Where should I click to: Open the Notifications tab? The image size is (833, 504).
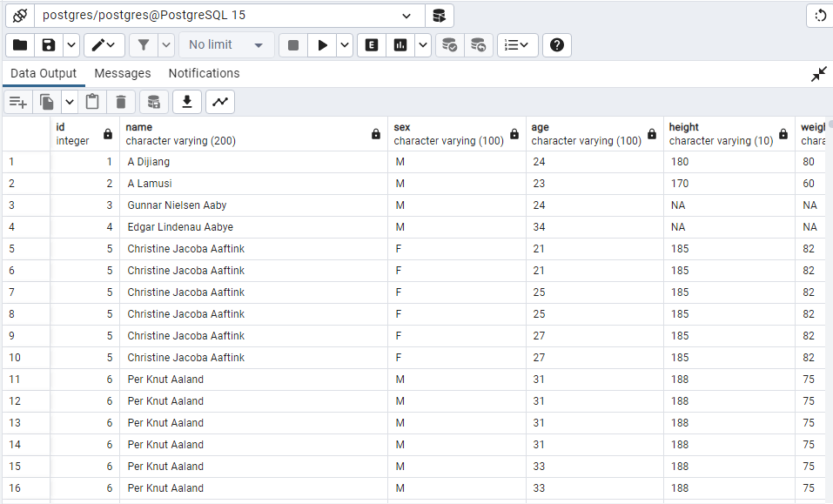[x=204, y=74]
